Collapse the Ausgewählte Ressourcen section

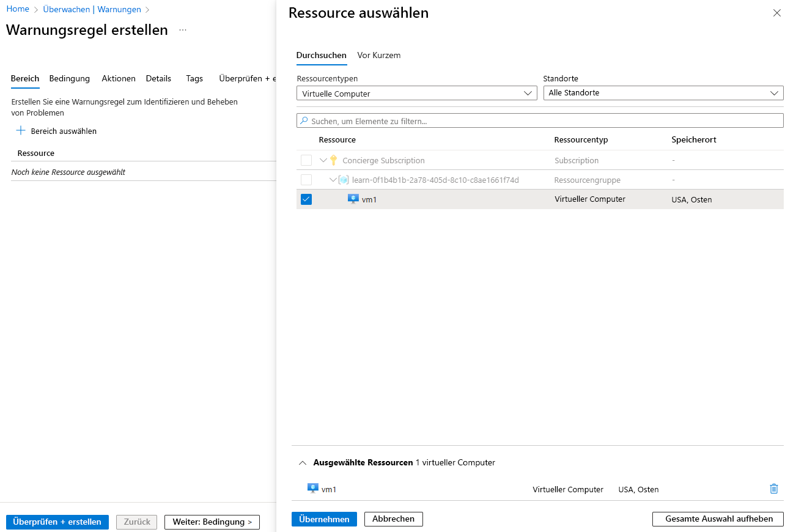tap(302, 463)
